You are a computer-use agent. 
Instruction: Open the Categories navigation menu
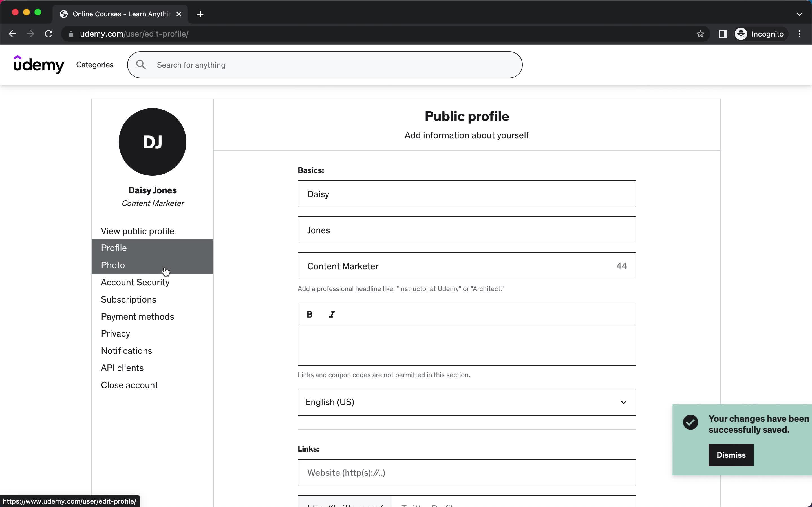95,65
